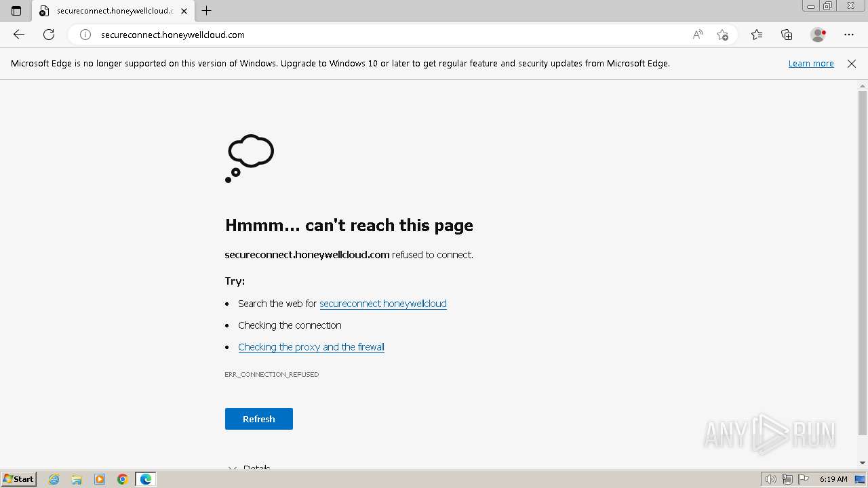View site information icon in address bar
Screen dimensions: 868x488
[85, 35]
